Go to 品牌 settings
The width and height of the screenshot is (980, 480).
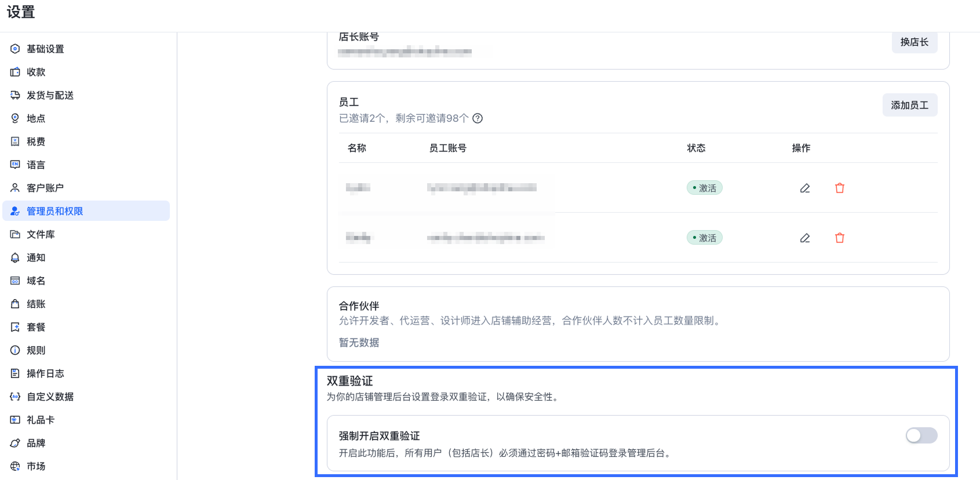click(x=86, y=443)
